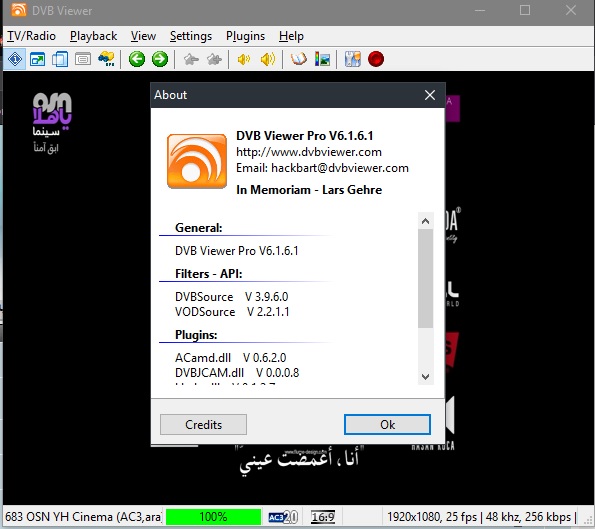
Task: Click the VODSource V 2.2.1.1 line
Action: (x=232, y=312)
